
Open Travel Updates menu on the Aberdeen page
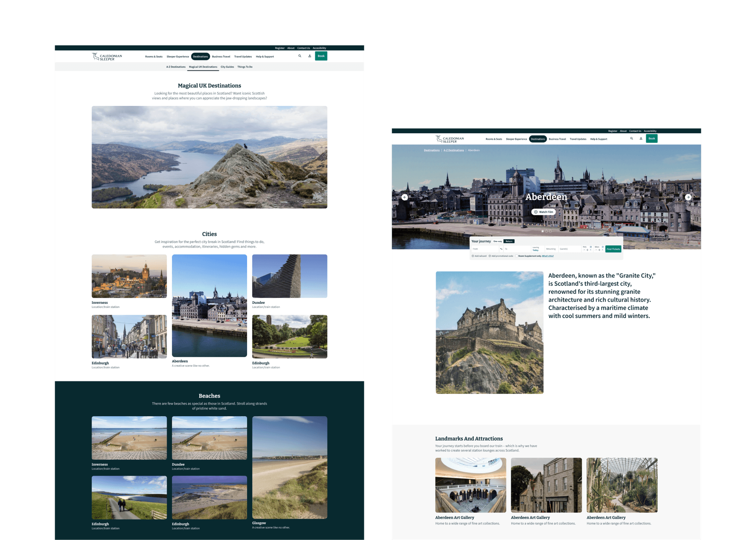point(578,139)
